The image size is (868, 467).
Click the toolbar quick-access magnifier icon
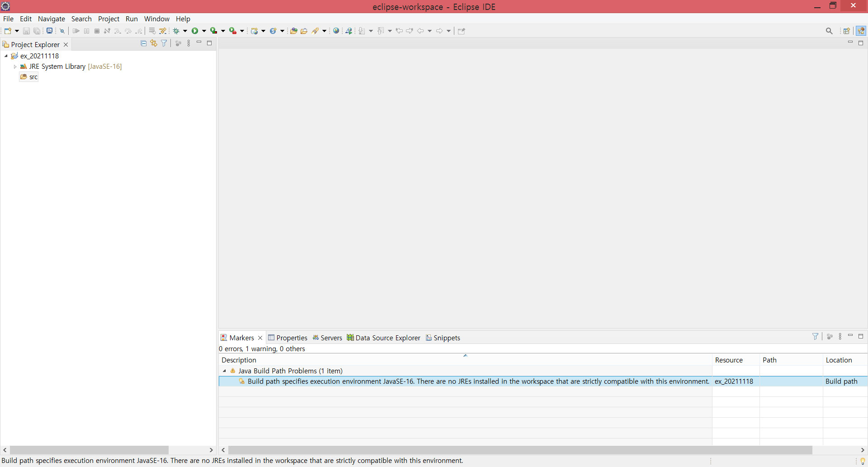point(829,31)
